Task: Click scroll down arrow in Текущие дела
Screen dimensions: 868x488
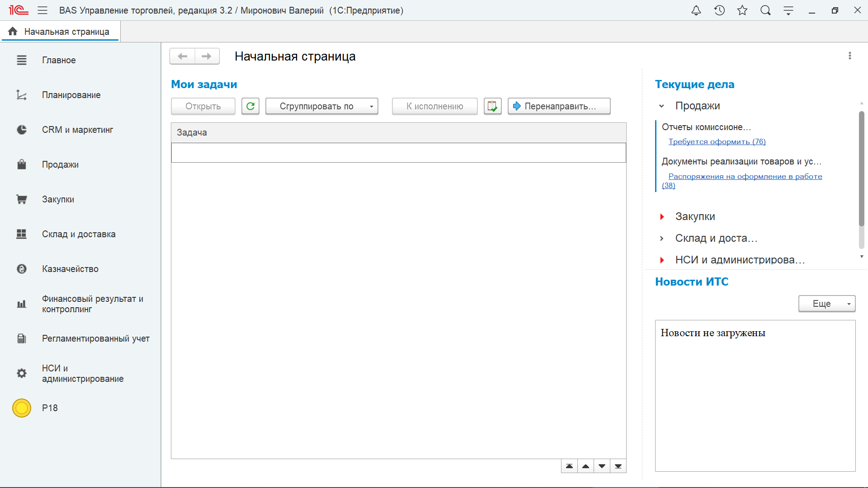Action: pyautogui.click(x=862, y=257)
